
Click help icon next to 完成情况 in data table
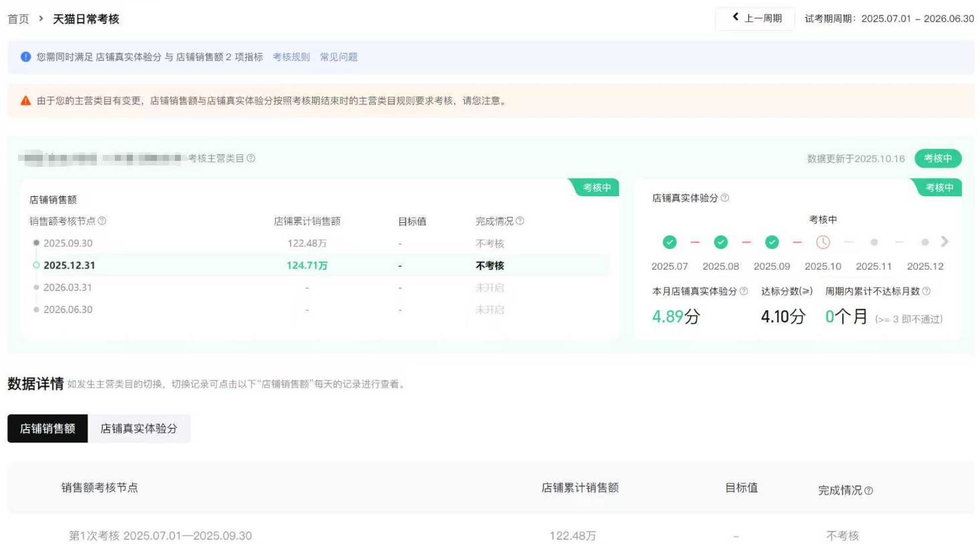[869, 491]
